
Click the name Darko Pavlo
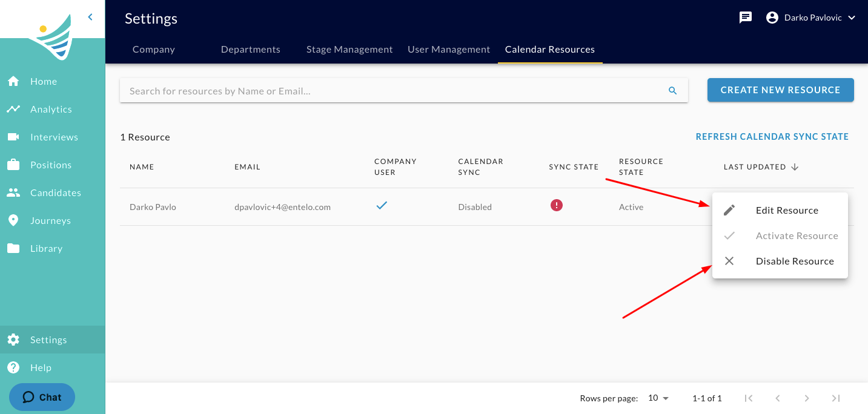(x=153, y=207)
